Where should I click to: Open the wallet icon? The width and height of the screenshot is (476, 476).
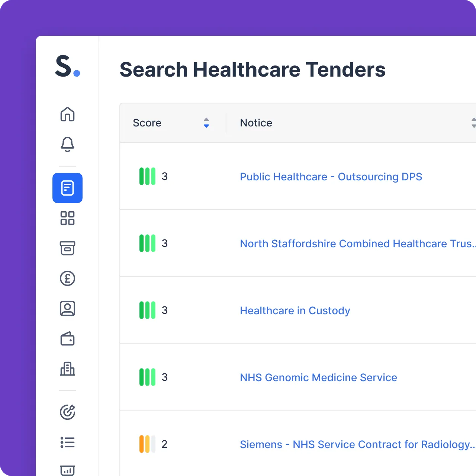(67, 339)
